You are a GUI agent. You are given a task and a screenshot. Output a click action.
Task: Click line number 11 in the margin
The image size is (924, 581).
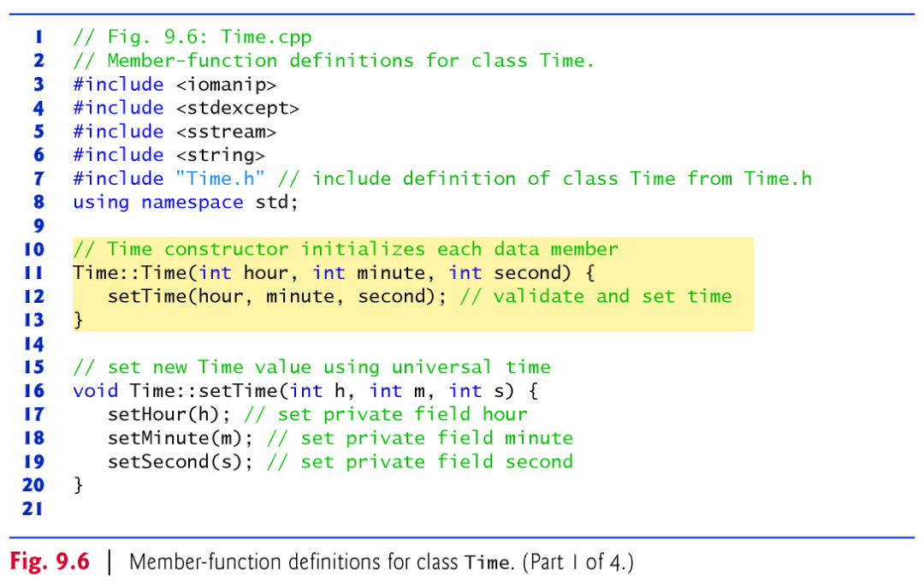click(x=34, y=272)
